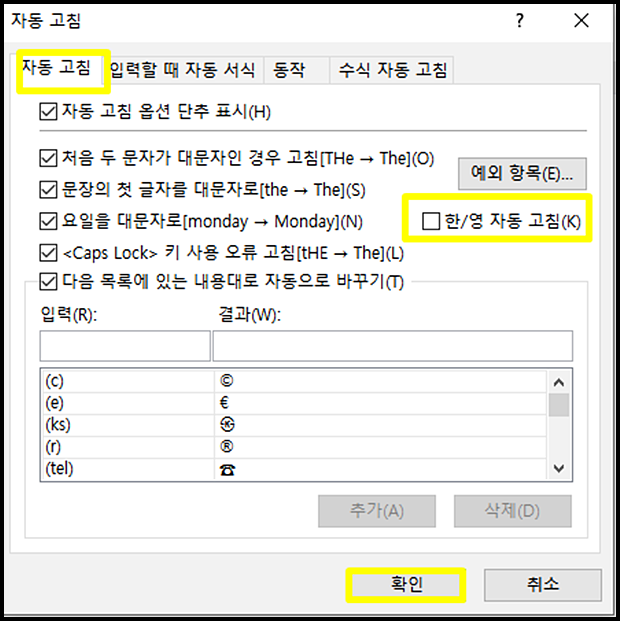Click the scroll up arrow in list

pos(559,382)
